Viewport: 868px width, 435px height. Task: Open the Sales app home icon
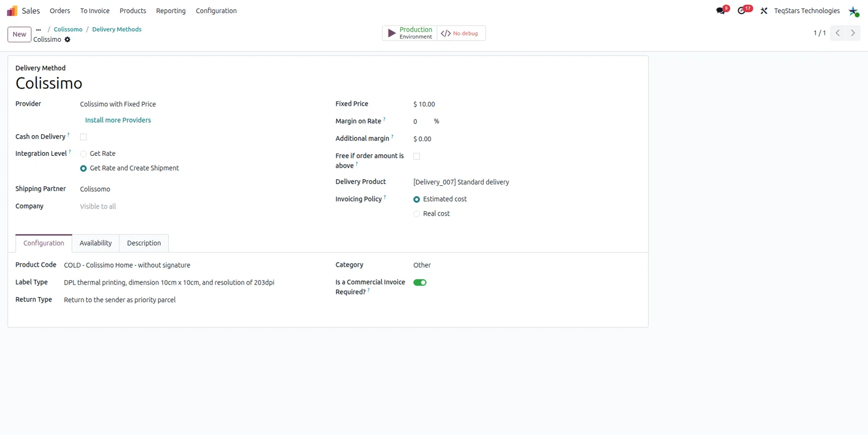click(12, 11)
